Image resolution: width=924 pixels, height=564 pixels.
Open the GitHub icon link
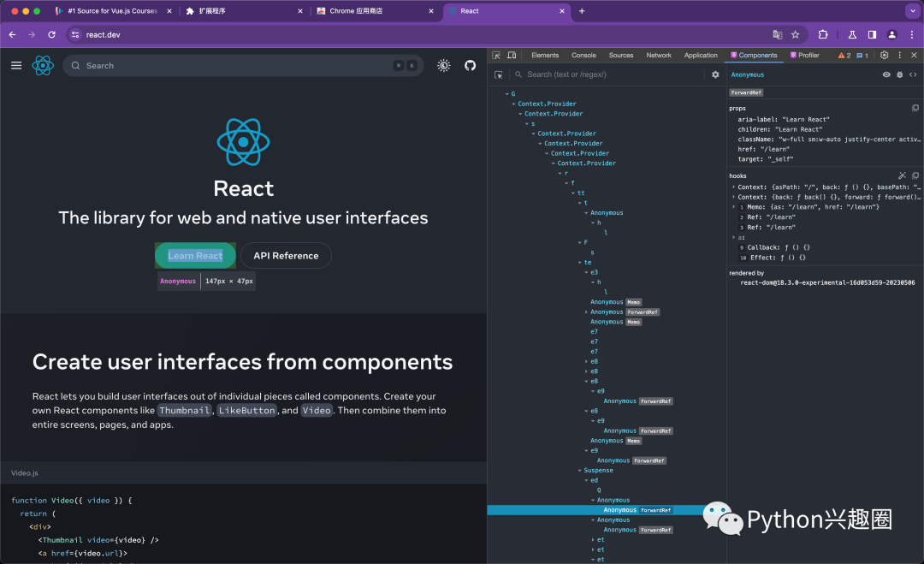point(470,65)
